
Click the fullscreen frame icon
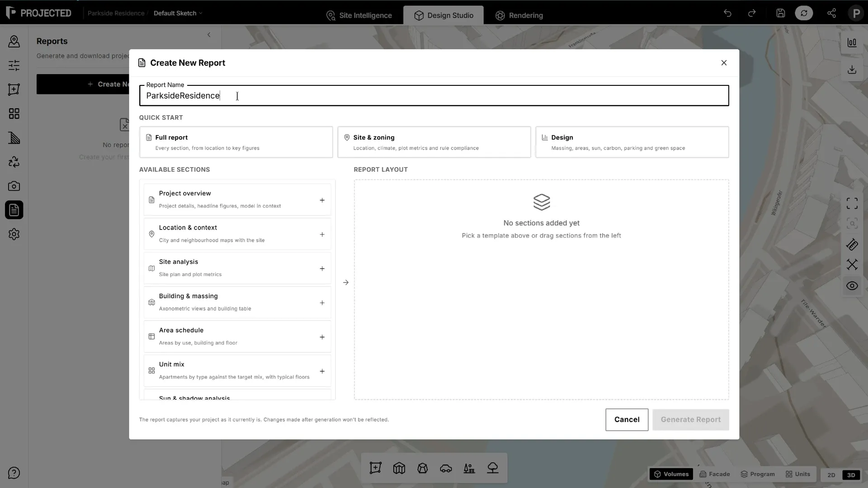click(x=852, y=204)
